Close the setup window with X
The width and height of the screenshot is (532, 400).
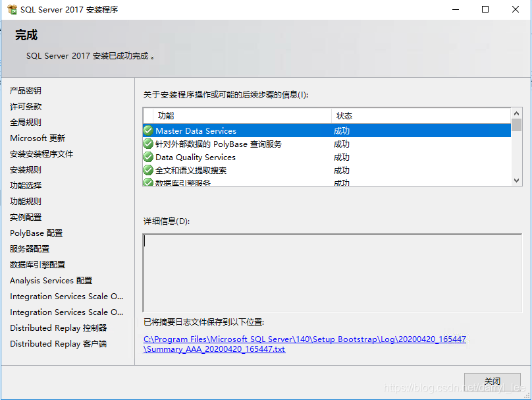516,9
